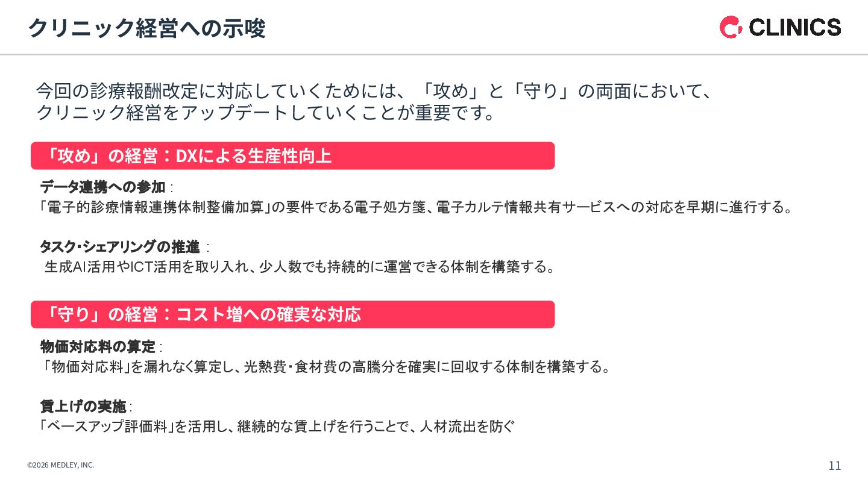Select the heading 賃上げの実施

[x=83, y=406]
